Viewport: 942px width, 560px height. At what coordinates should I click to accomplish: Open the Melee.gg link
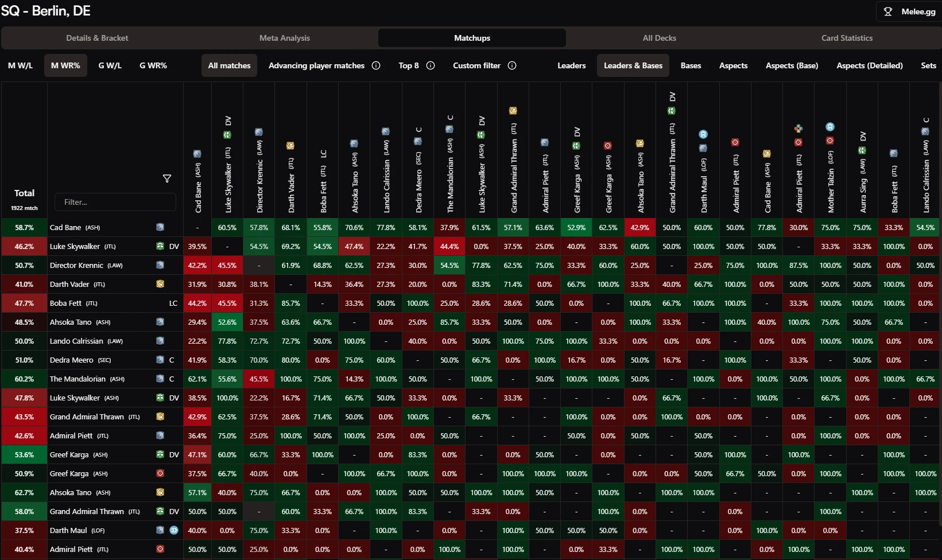click(x=909, y=11)
